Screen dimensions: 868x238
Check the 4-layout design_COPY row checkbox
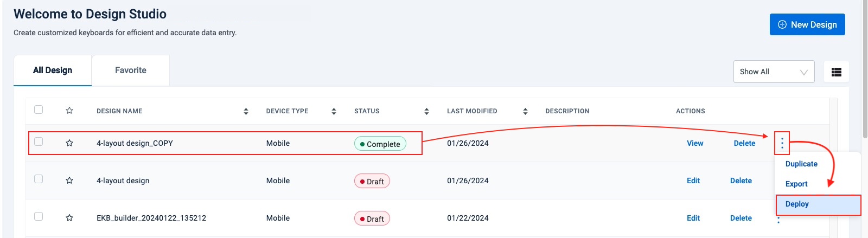(39, 141)
